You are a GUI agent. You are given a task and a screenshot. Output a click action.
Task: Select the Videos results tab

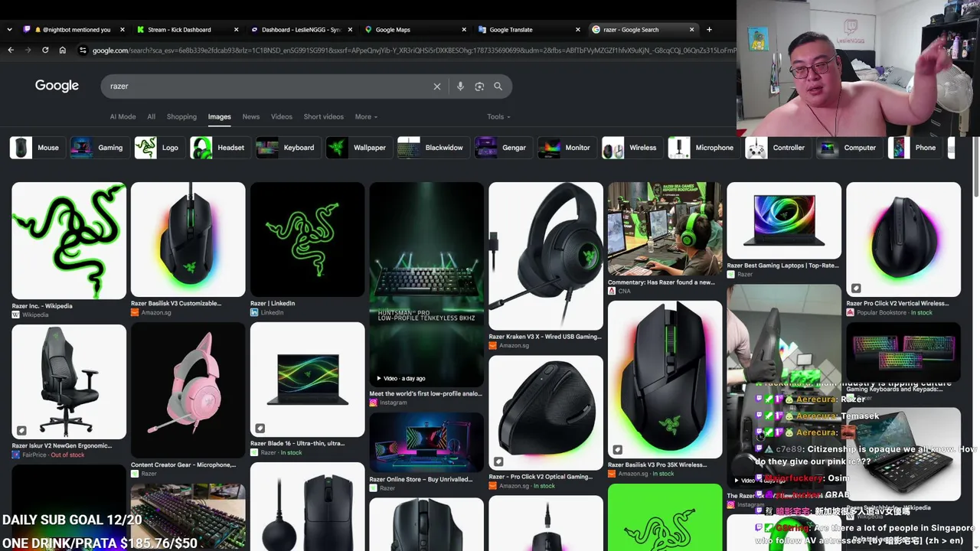282,117
